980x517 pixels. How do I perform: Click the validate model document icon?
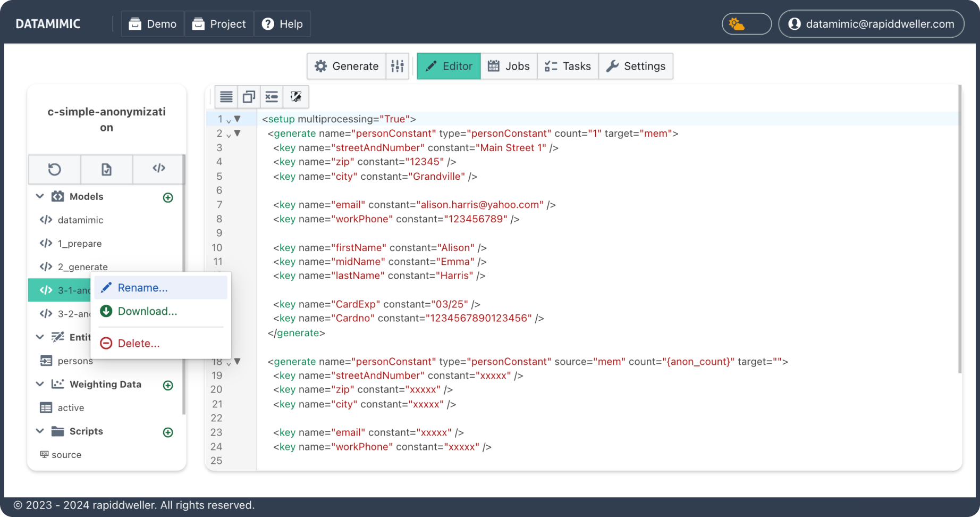pos(106,169)
